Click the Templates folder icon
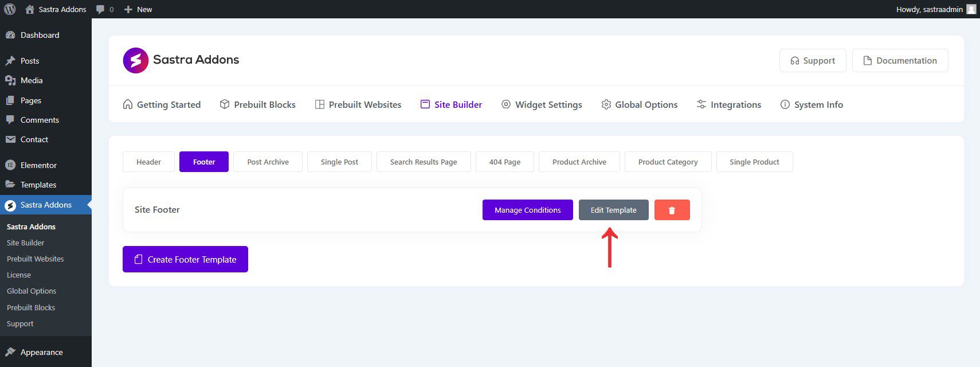The width and height of the screenshot is (980, 367). coord(10,185)
